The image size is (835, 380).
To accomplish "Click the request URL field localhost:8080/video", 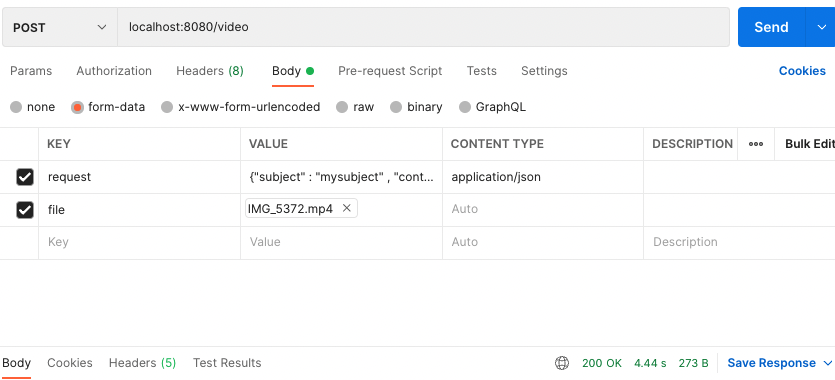I will (x=423, y=27).
